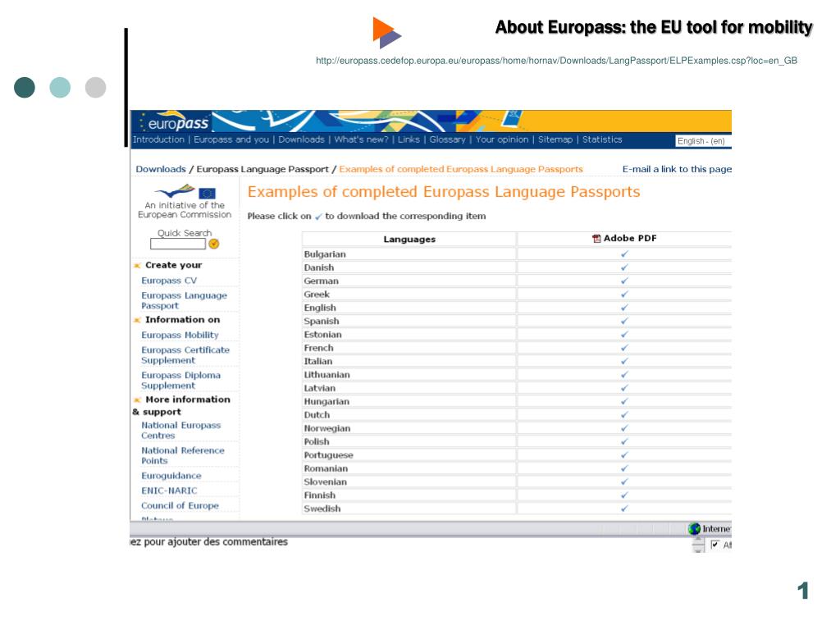The image size is (840, 630).
Task: Download the Bulgarian PDF checkmark
Action: (x=624, y=254)
